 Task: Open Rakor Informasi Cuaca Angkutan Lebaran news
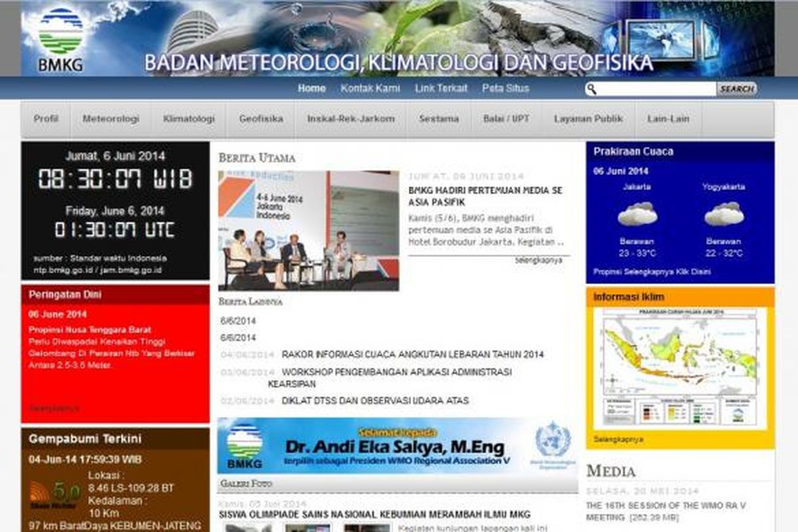pos(412,354)
